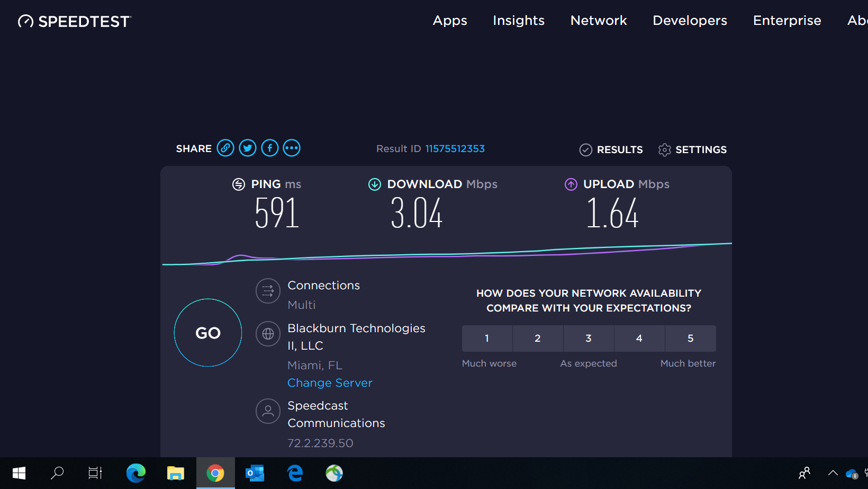Share result on Twitter
Screen dimensions: 868x489
pos(248,148)
